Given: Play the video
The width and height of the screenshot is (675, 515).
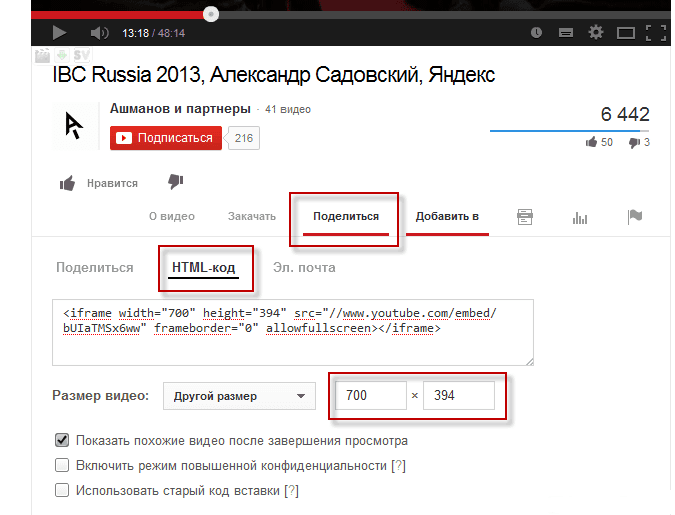Looking at the screenshot, I should pos(59,33).
